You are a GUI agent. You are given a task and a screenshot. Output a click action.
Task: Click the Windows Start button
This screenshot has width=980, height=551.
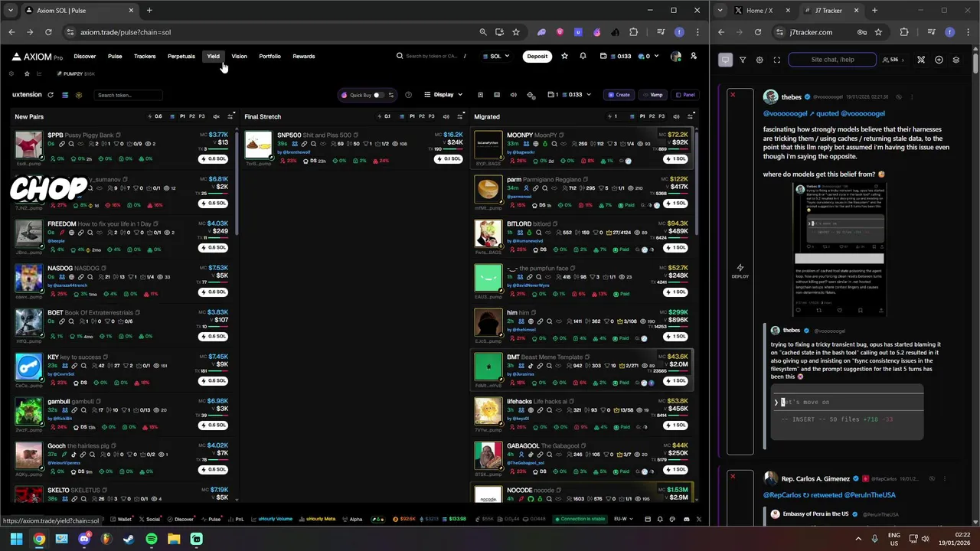pyautogui.click(x=16, y=539)
